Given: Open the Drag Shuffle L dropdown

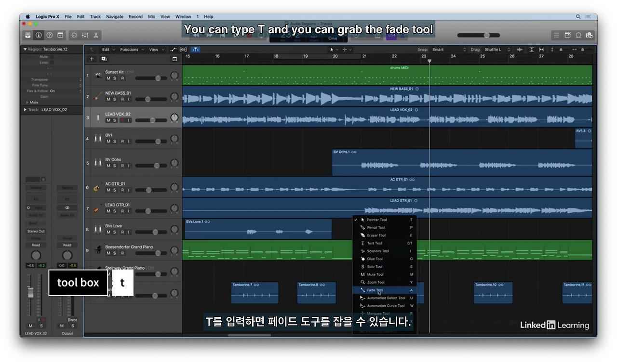Looking at the screenshot, I should click(x=497, y=50).
